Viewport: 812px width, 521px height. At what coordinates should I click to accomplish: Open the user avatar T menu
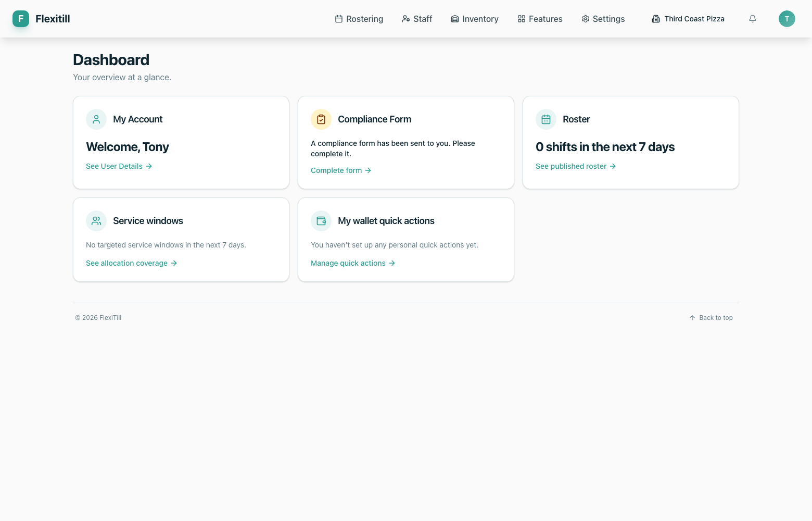(x=787, y=19)
